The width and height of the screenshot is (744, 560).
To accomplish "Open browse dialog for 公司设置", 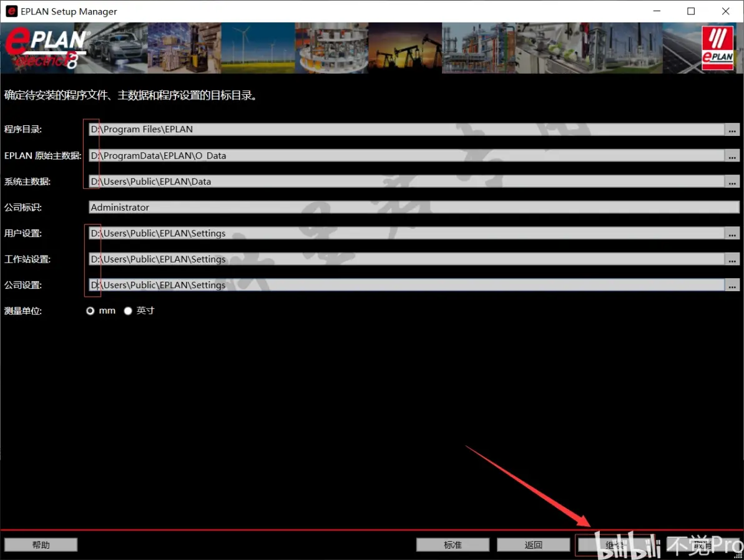I will click(732, 285).
